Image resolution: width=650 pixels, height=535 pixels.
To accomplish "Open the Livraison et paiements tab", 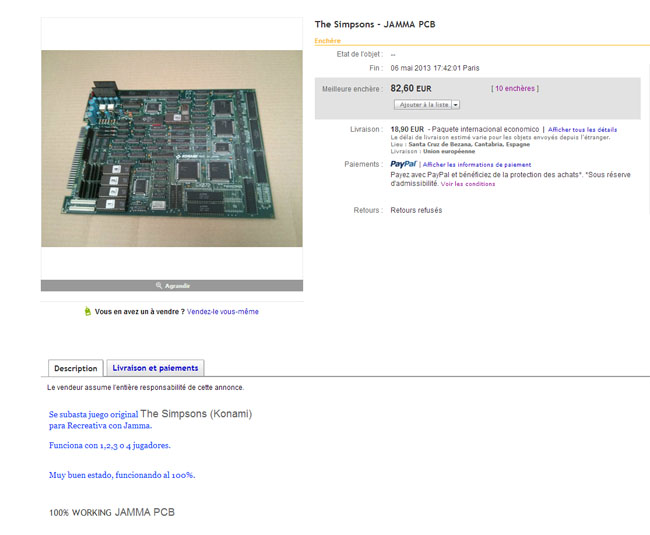I will coord(155,368).
